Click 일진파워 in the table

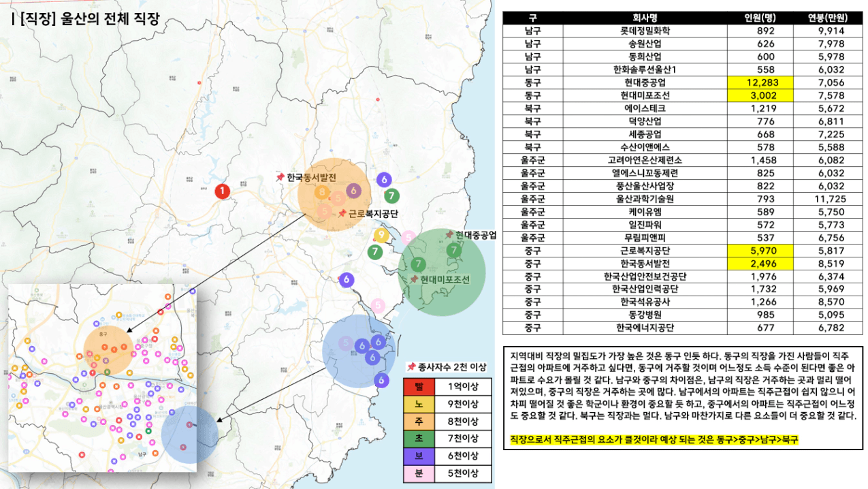click(x=645, y=225)
